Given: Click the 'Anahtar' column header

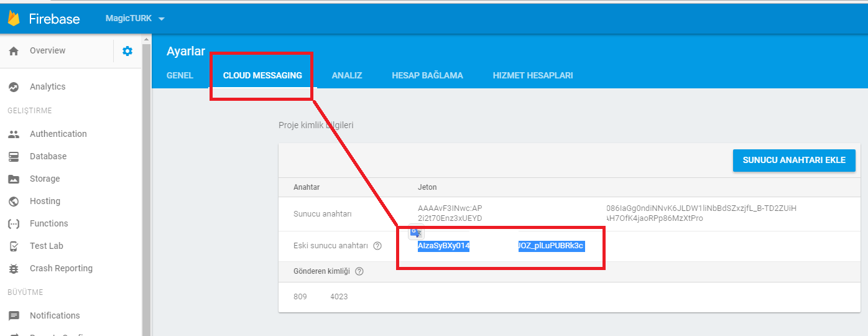Looking at the screenshot, I should coord(307,187).
